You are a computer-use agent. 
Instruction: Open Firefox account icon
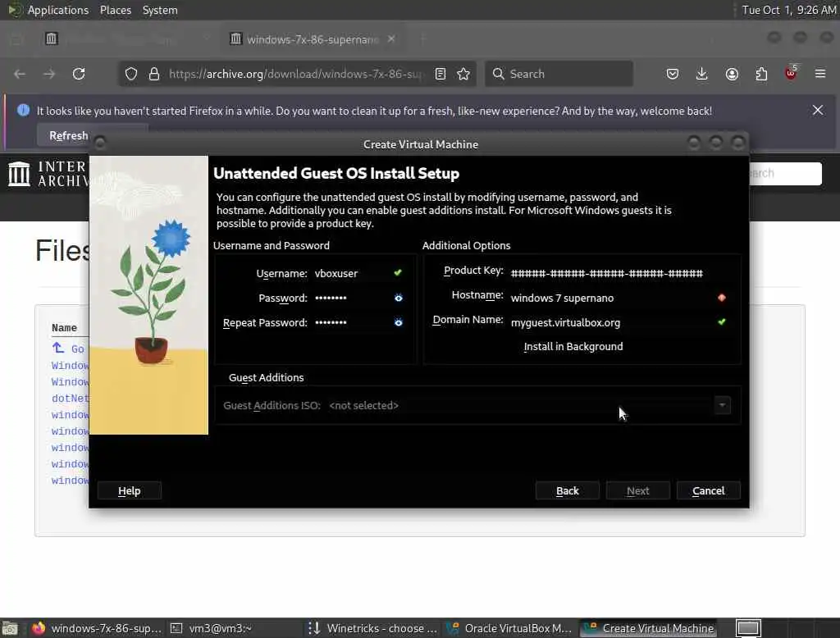point(732,74)
